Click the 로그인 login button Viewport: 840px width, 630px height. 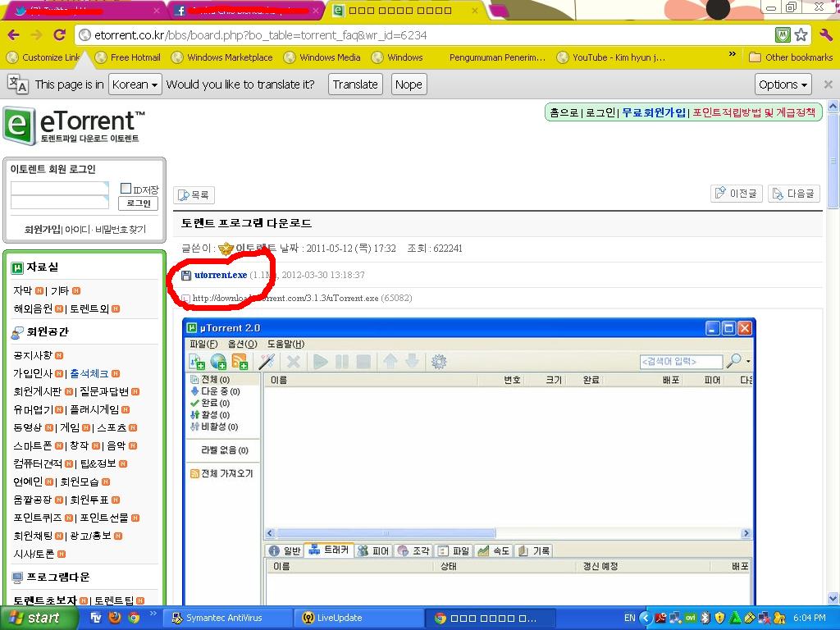pos(138,203)
